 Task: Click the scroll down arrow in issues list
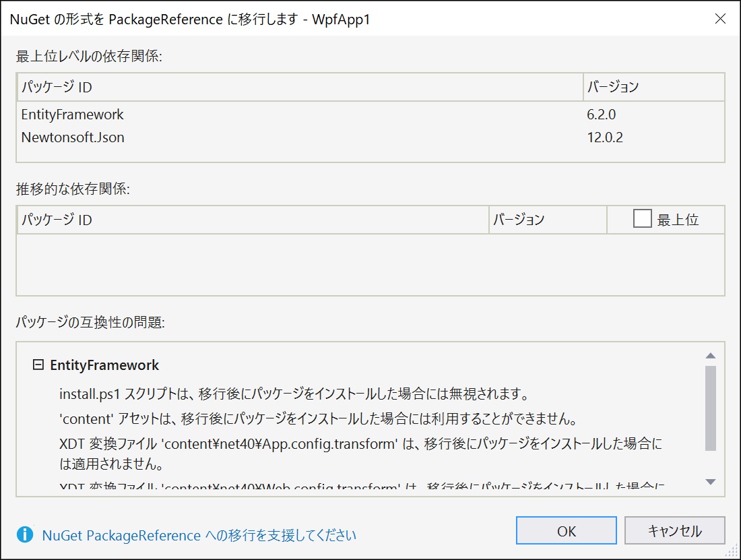[x=710, y=482]
